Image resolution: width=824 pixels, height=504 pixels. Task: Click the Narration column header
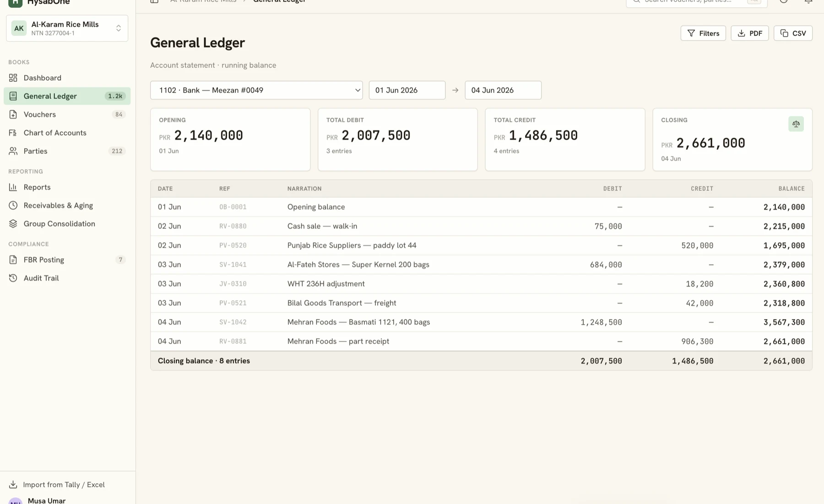pyautogui.click(x=304, y=189)
